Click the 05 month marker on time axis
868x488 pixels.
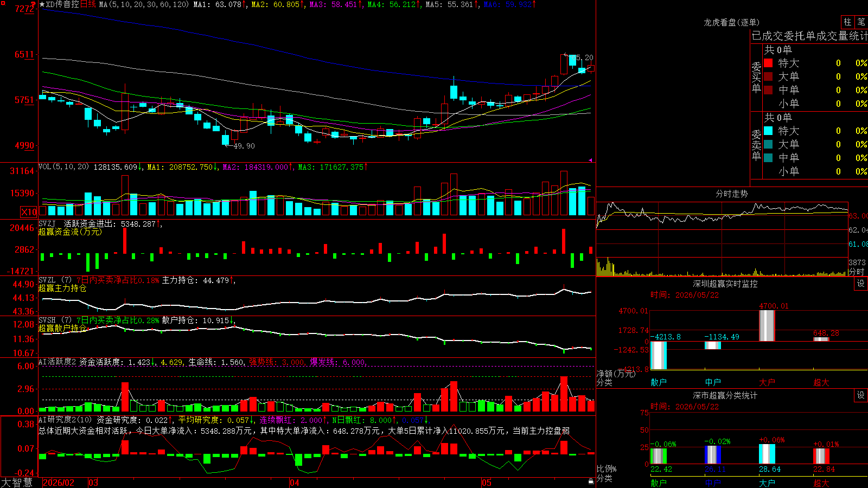click(487, 483)
